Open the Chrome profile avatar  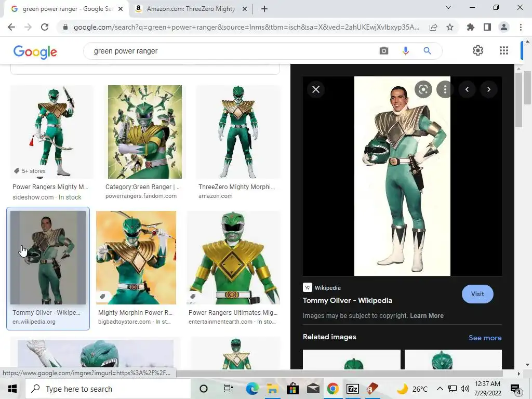point(504,27)
